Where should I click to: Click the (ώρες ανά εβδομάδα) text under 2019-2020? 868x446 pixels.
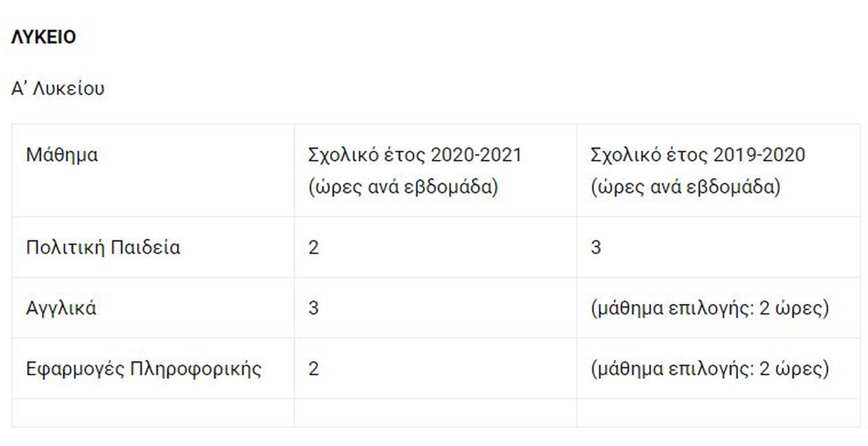point(685,188)
